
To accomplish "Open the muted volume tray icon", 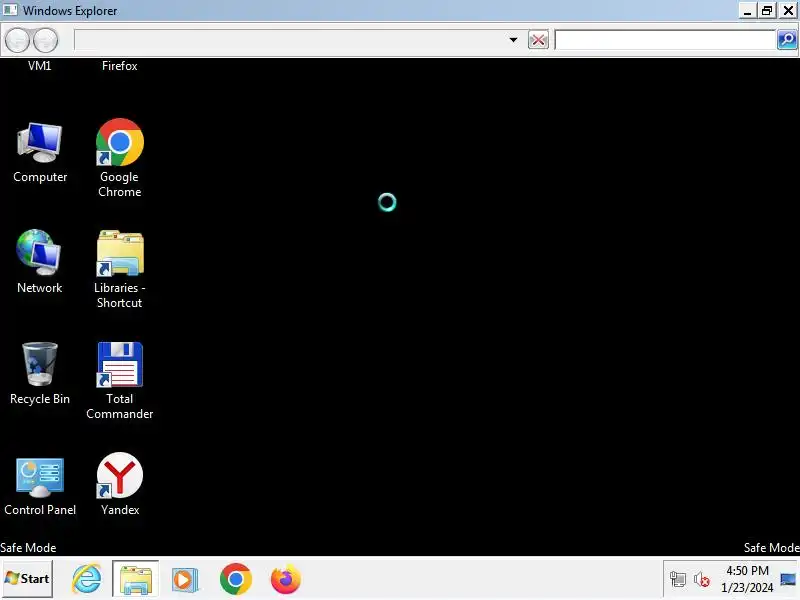I will 702,580.
